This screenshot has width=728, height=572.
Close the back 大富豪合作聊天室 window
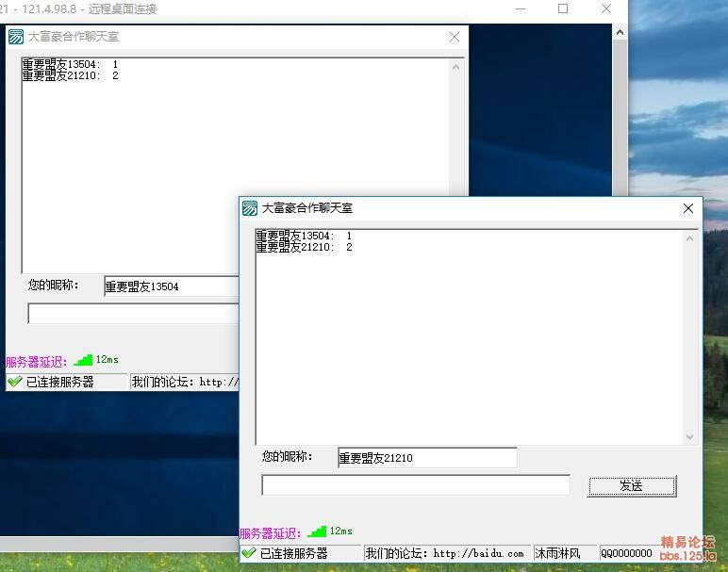[x=455, y=37]
